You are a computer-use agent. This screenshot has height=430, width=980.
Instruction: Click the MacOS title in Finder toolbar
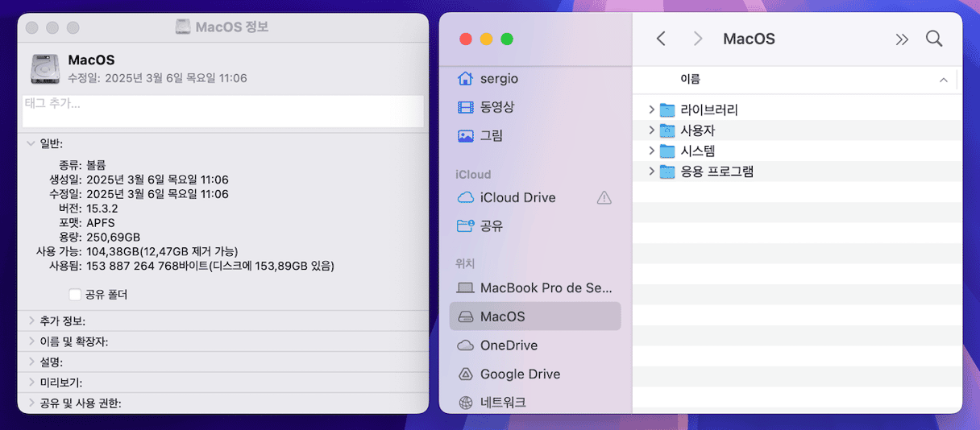749,39
